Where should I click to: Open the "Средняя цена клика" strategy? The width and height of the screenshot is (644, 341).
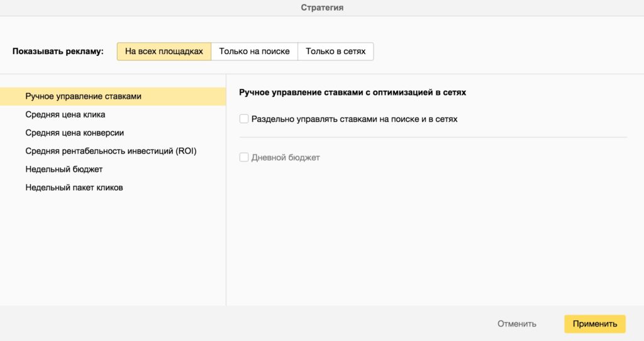[x=65, y=115]
